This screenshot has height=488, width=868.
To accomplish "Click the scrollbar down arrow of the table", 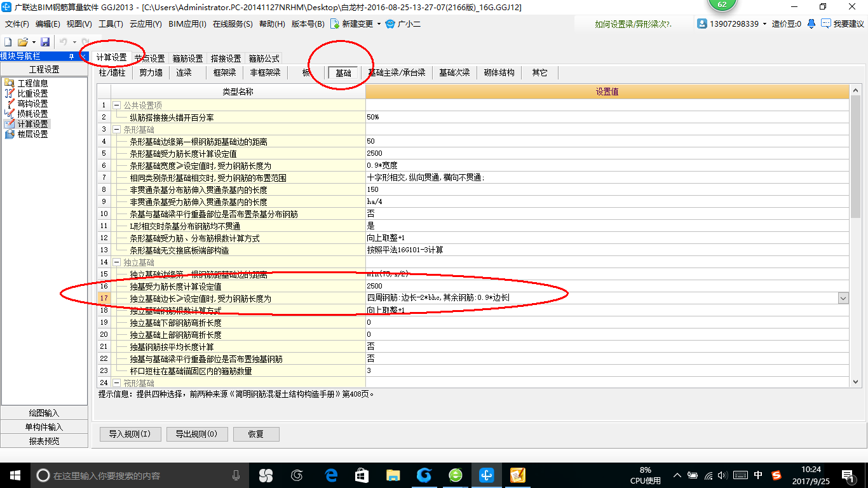I will coord(855,382).
